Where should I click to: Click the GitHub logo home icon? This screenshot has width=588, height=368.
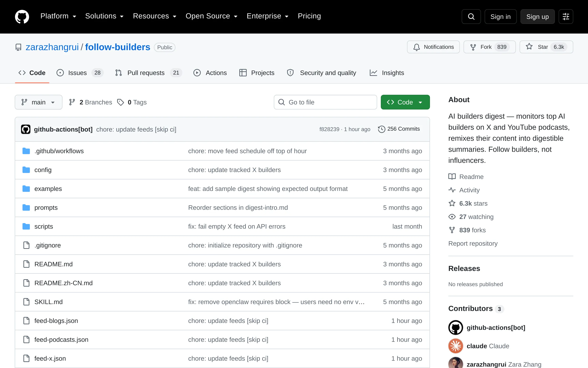point(22,17)
